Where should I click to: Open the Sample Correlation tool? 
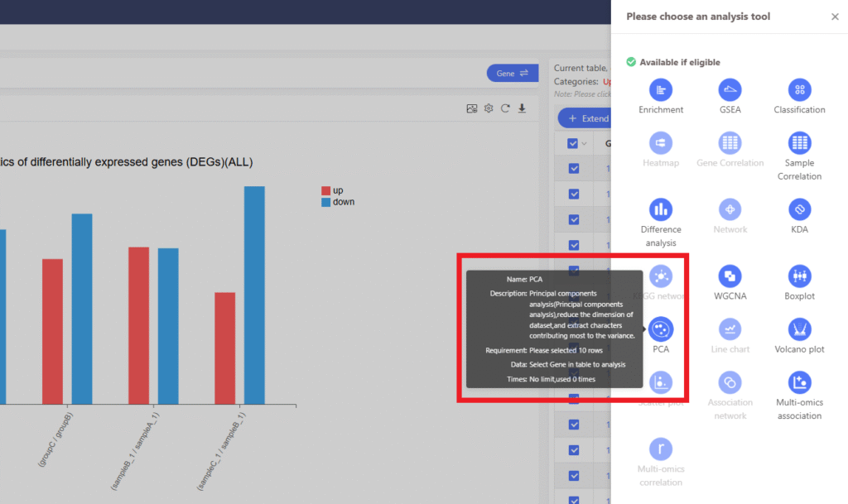coord(799,143)
